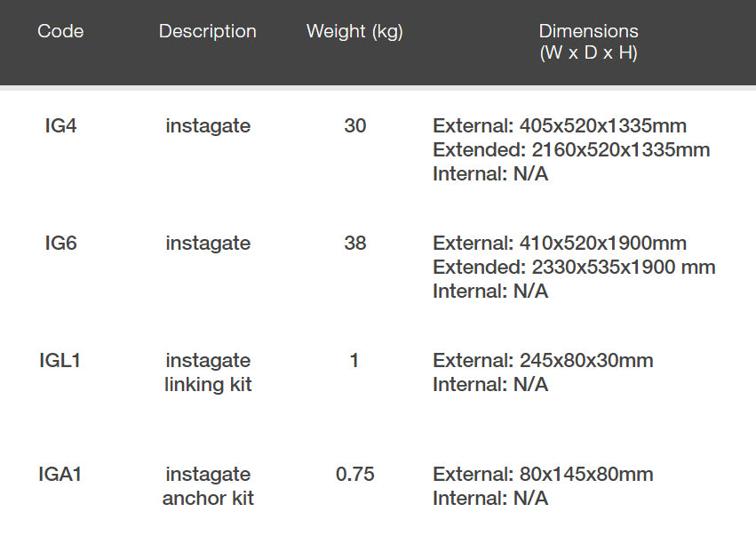
Task: Select the IG6 product code
Action: point(60,244)
